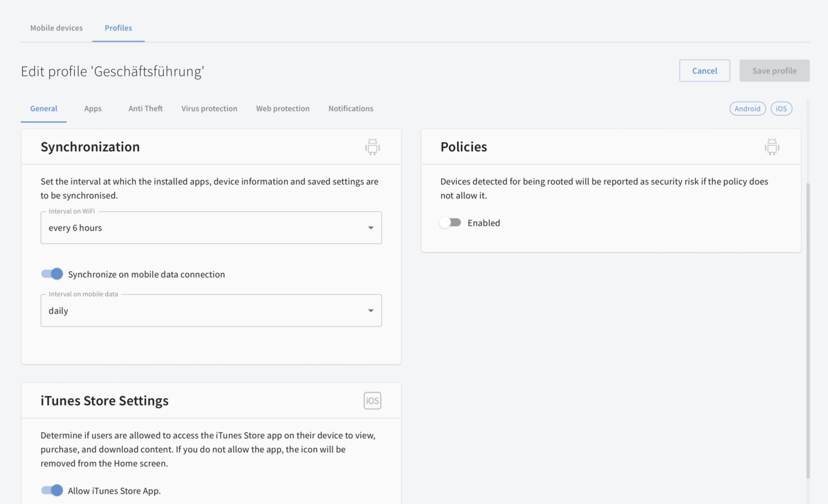The width and height of the screenshot is (828, 504).
Task: Click iOS icon in iTunes Store Settings header
Action: pos(372,401)
